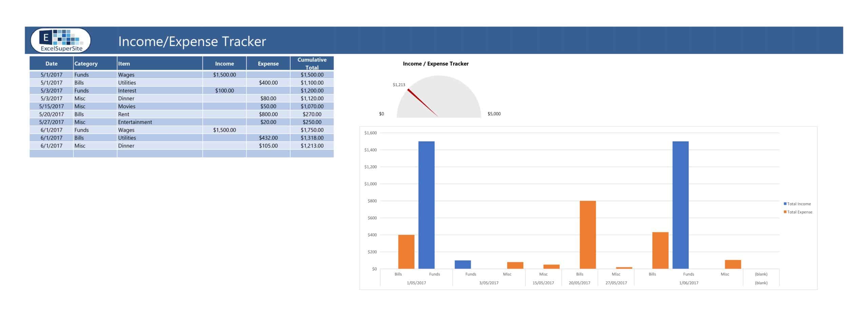
Task: Click the ExcelSuperSite logo
Action: (60, 40)
